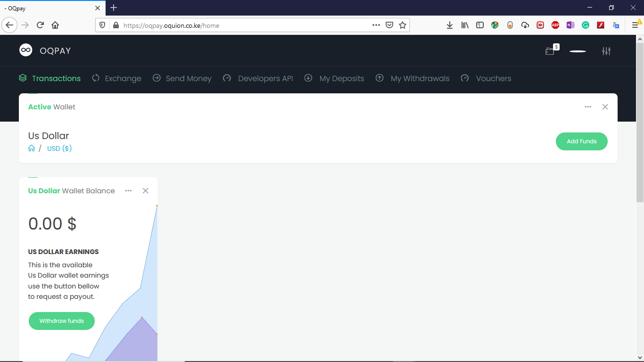Open My Withdrawals page

(413, 78)
